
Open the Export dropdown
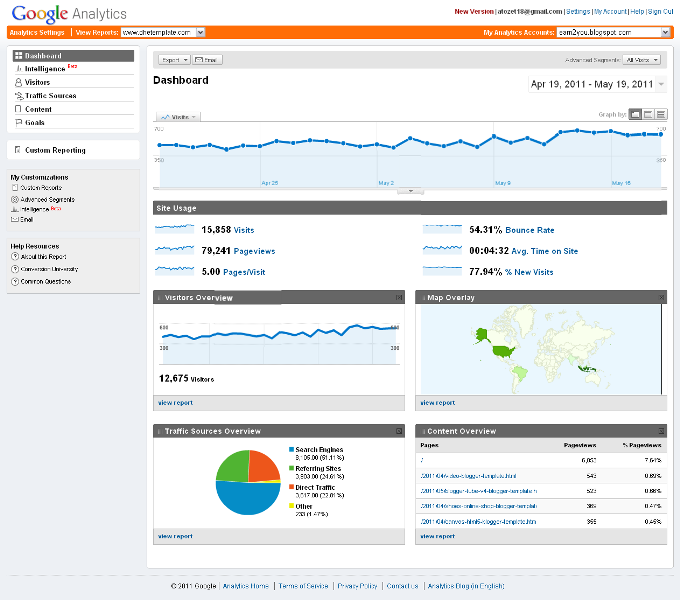(x=174, y=60)
